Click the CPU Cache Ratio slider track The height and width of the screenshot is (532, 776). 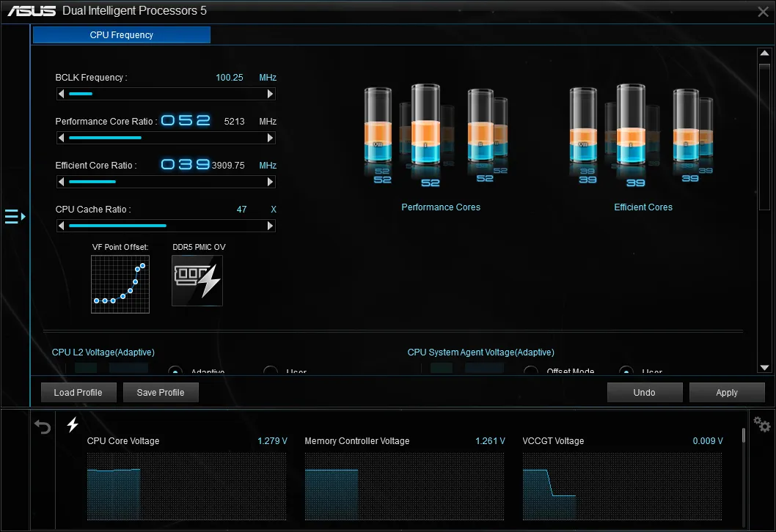coord(166,226)
